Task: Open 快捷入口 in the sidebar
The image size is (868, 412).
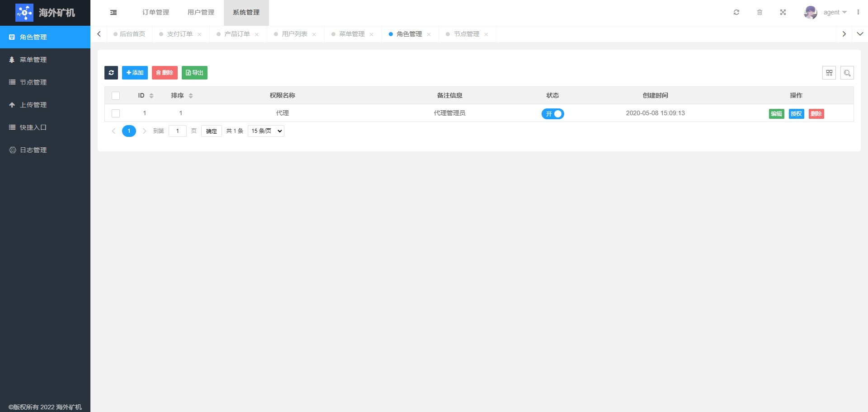Action: coord(45,127)
